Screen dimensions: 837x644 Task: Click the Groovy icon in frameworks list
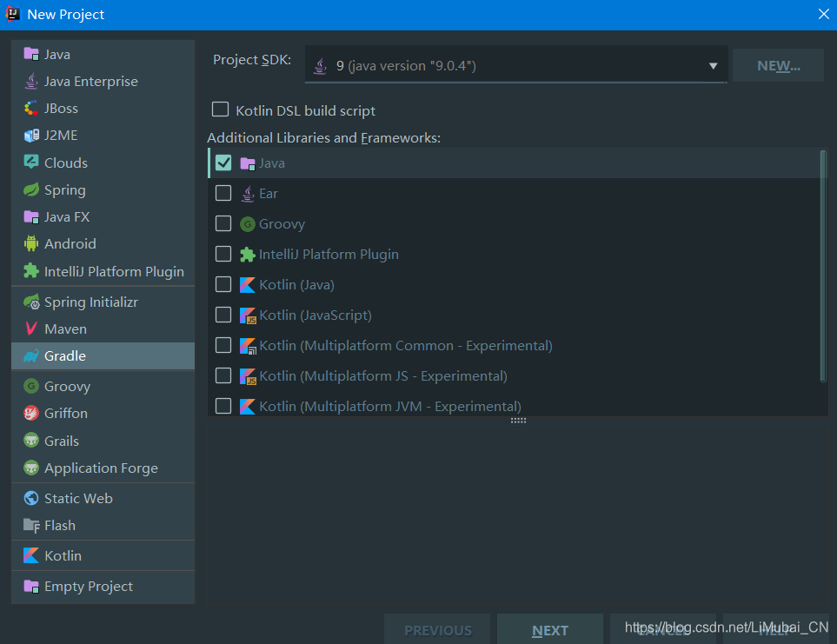click(x=248, y=224)
